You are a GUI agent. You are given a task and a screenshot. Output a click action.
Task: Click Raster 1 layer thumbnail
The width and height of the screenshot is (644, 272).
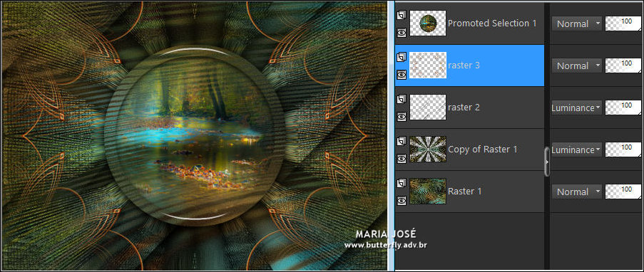coord(428,191)
